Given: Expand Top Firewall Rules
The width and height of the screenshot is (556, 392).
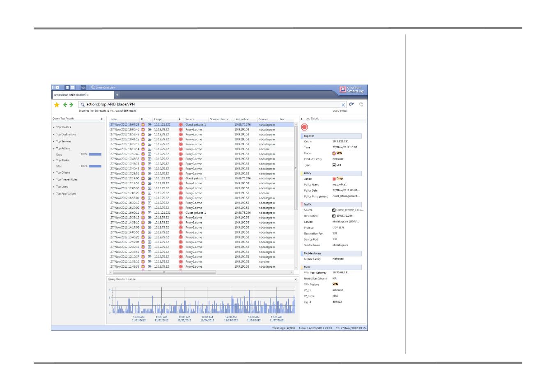Looking at the screenshot, I should 54,179.
